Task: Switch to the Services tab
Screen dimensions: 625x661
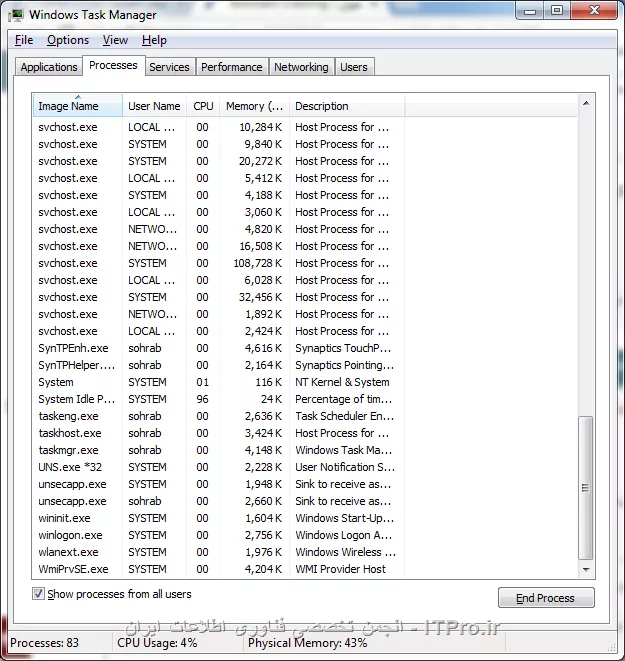Action: [x=169, y=67]
